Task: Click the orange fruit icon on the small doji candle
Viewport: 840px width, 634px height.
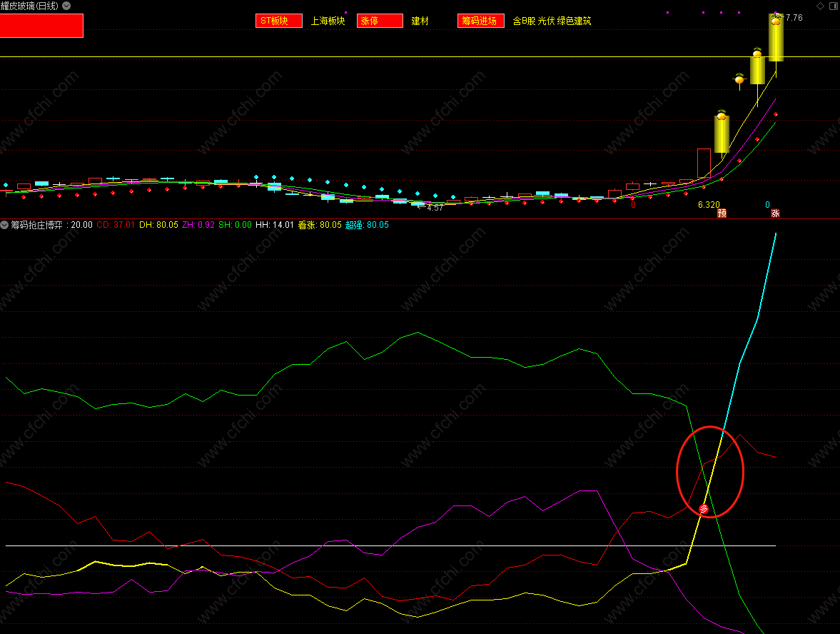Action: (x=739, y=79)
